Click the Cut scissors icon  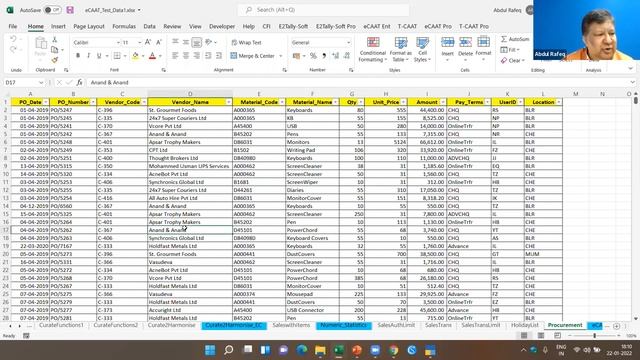point(55,40)
